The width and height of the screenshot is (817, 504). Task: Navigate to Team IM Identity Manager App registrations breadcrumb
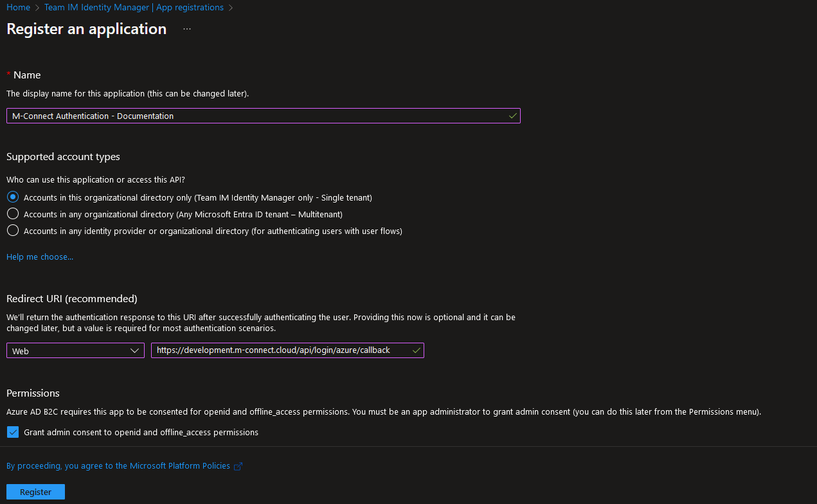(134, 8)
